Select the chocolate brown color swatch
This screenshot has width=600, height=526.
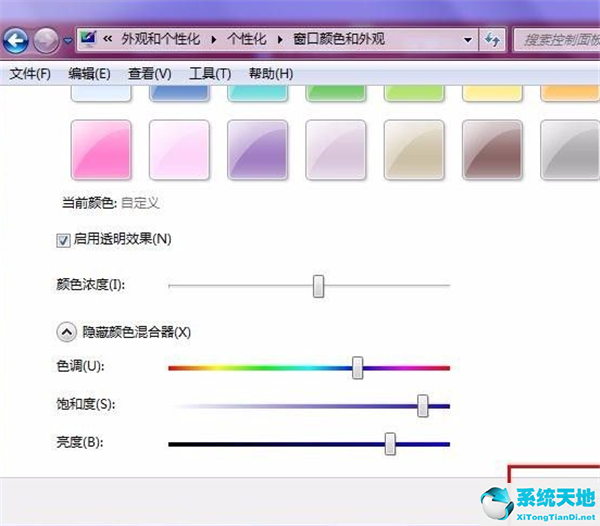pos(492,150)
